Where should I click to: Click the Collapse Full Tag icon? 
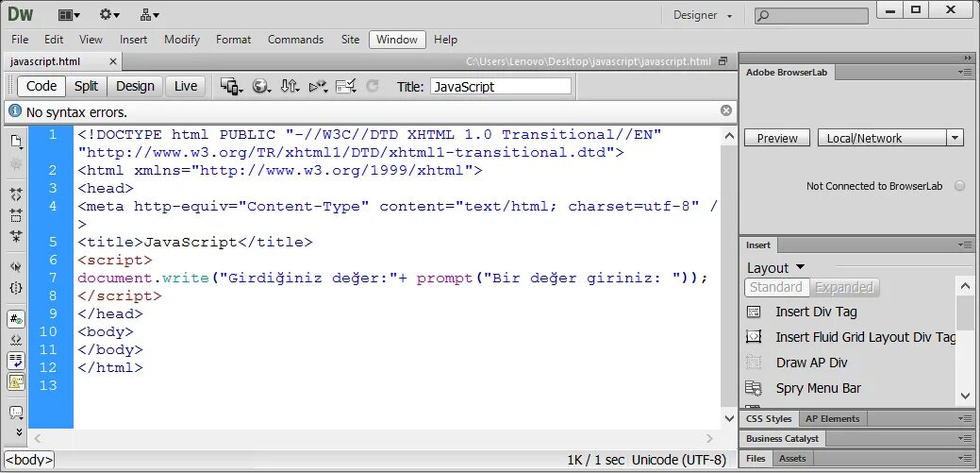coord(16,194)
